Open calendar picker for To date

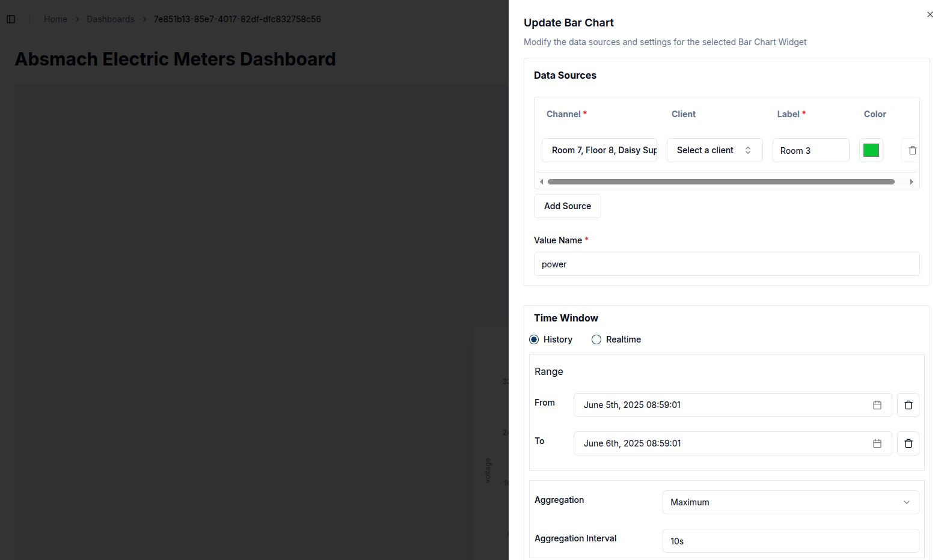(x=877, y=443)
